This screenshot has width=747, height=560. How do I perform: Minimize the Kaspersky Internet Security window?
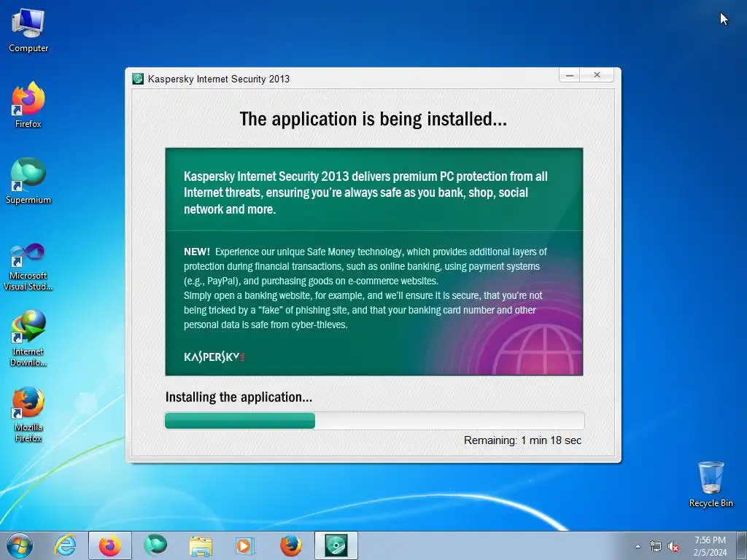pos(569,75)
